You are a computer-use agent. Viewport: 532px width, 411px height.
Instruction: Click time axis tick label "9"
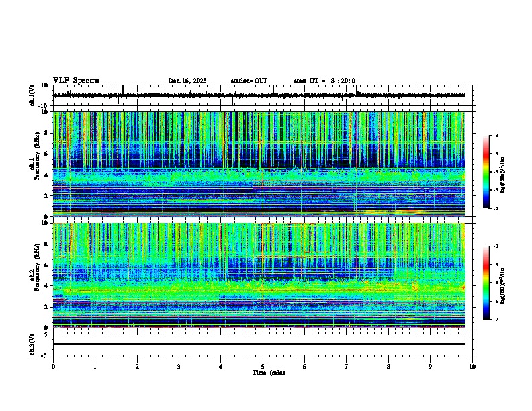tap(430, 367)
